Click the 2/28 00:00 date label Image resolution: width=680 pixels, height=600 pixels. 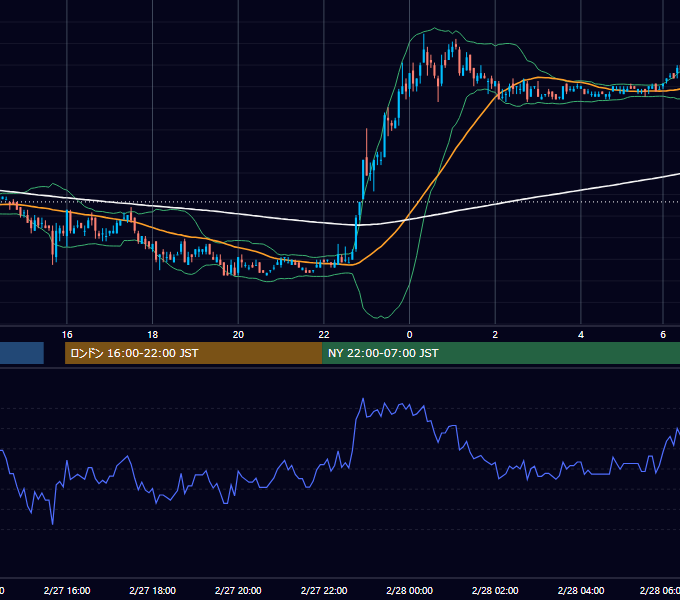pyautogui.click(x=409, y=590)
